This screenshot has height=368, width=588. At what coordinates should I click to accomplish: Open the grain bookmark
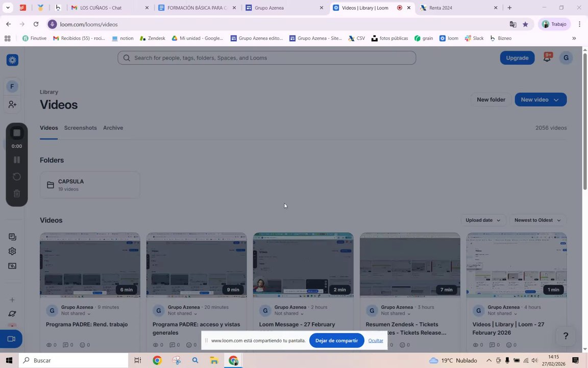click(423, 38)
